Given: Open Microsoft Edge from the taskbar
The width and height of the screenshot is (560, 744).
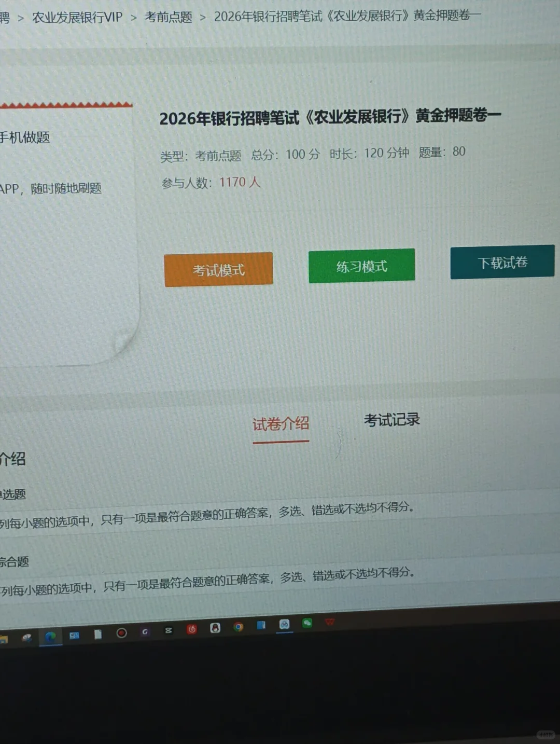Looking at the screenshot, I should (50, 637).
